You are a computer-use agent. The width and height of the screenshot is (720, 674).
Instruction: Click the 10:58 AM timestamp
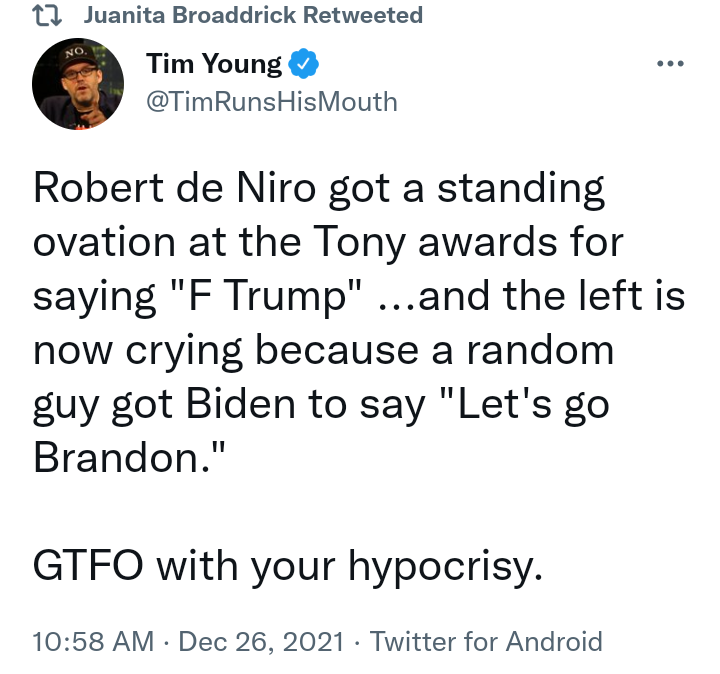click(93, 641)
